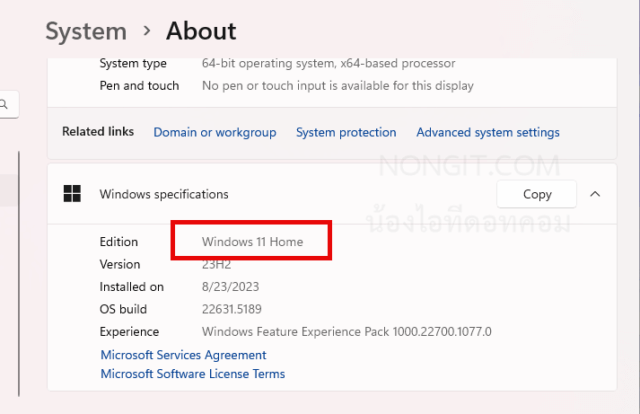Click the 'Edition' label
Viewport: 640px width, 414px height.
119,242
